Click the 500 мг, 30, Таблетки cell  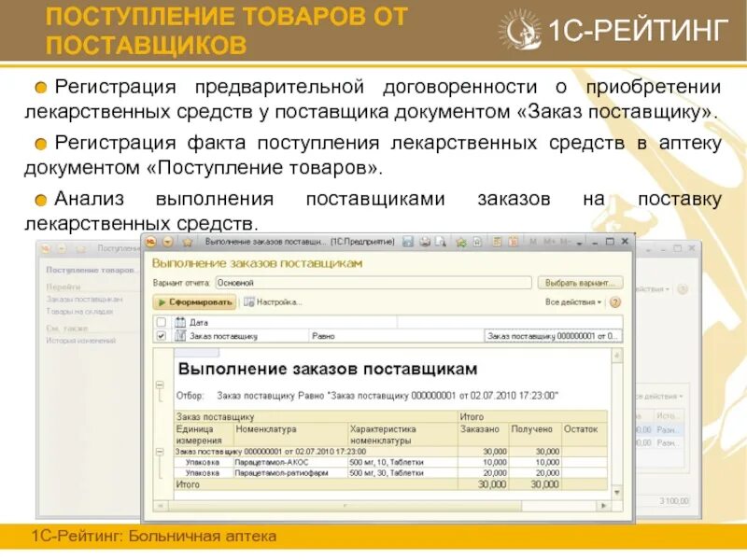(x=402, y=473)
